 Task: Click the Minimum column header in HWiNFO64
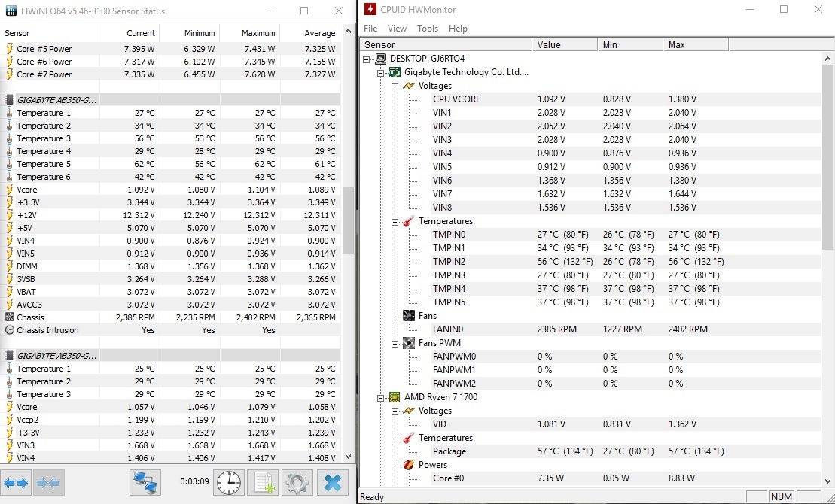190,33
